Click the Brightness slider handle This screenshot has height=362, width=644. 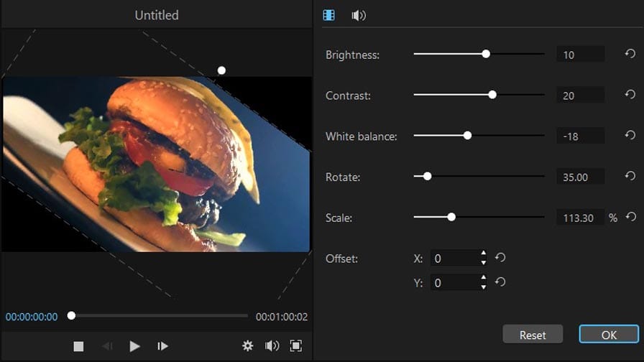(x=486, y=54)
